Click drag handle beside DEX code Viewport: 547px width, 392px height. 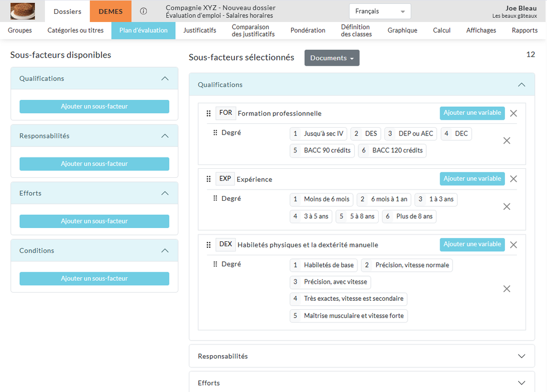point(208,245)
